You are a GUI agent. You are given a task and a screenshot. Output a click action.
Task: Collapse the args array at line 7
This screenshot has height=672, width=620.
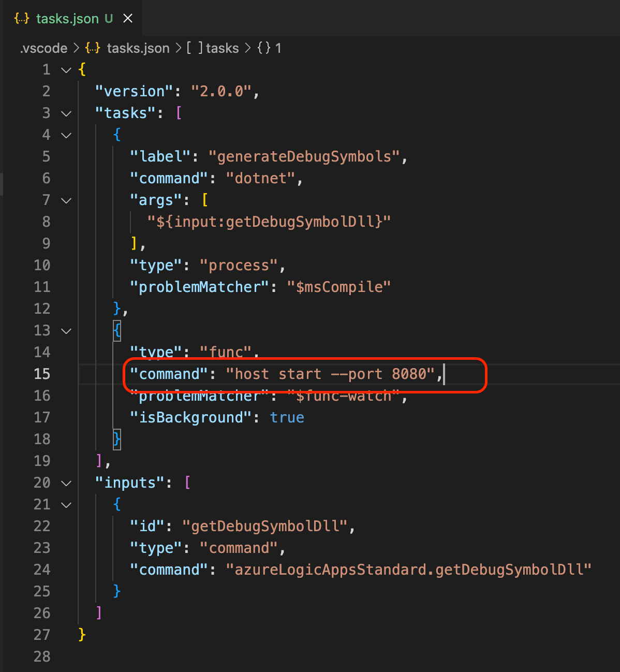[x=66, y=200]
